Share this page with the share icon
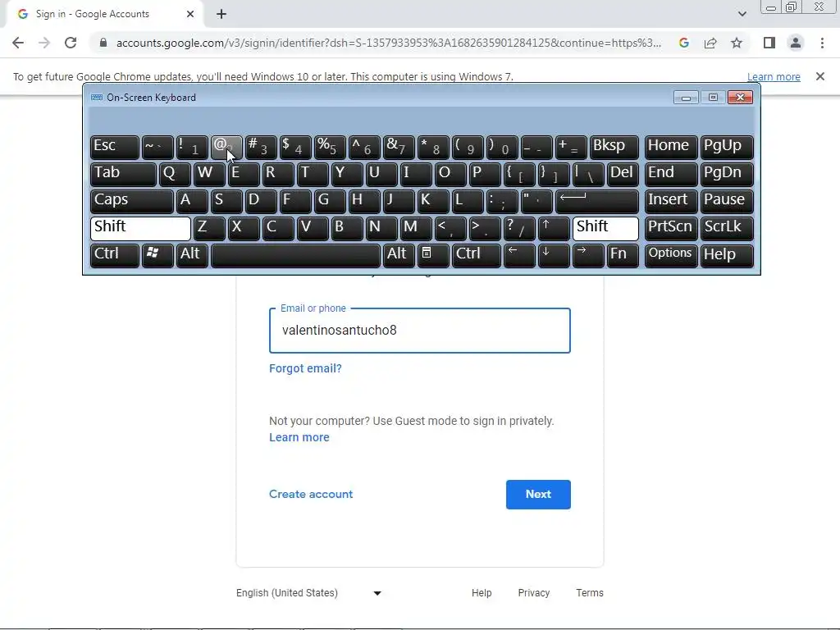Viewport: 840px width, 630px height. coord(710,43)
